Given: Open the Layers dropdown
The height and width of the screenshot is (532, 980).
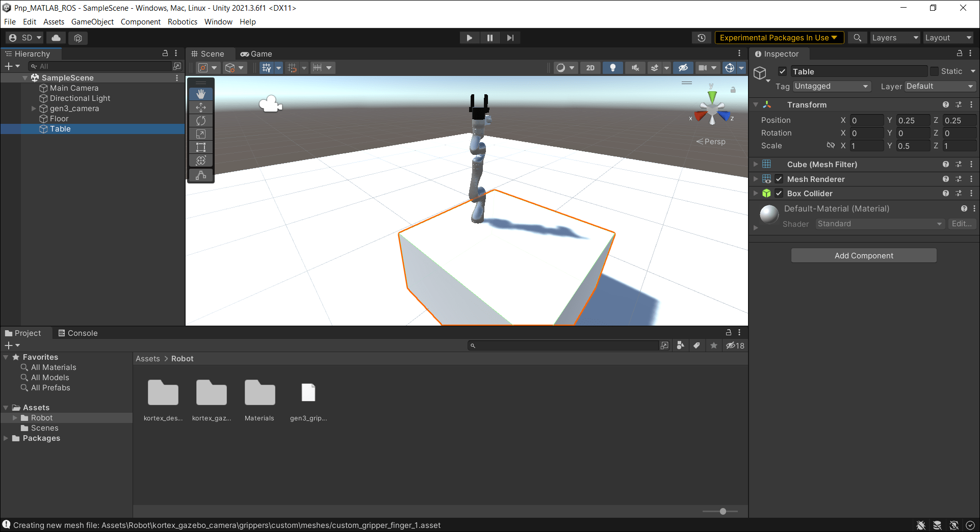Looking at the screenshot, I should (x=894, y=37).
